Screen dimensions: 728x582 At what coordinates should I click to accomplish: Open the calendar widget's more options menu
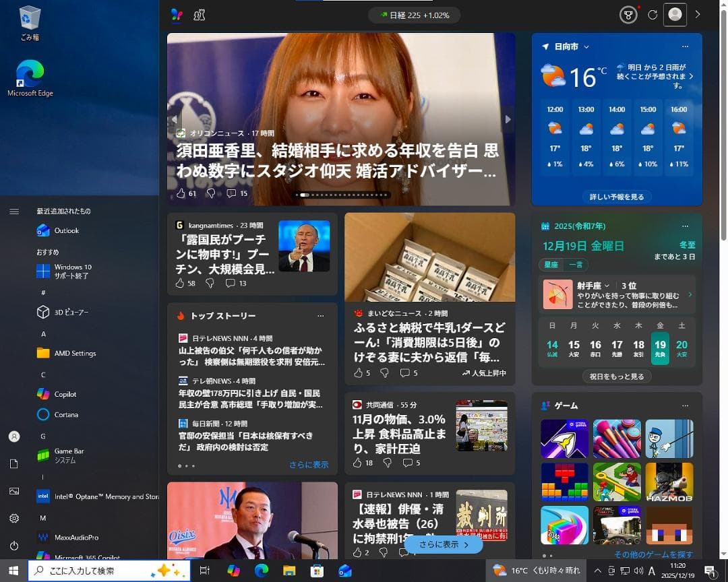[x=685, y=226]
